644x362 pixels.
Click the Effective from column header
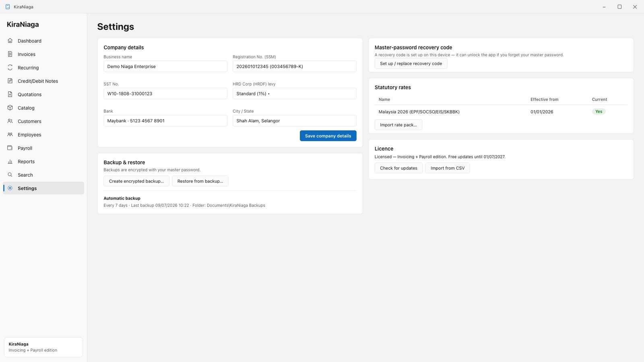(x=544, y=99)
